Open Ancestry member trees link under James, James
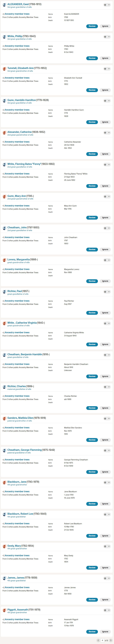The height and width of the screenshot is (644, 114). coord(17,588)
